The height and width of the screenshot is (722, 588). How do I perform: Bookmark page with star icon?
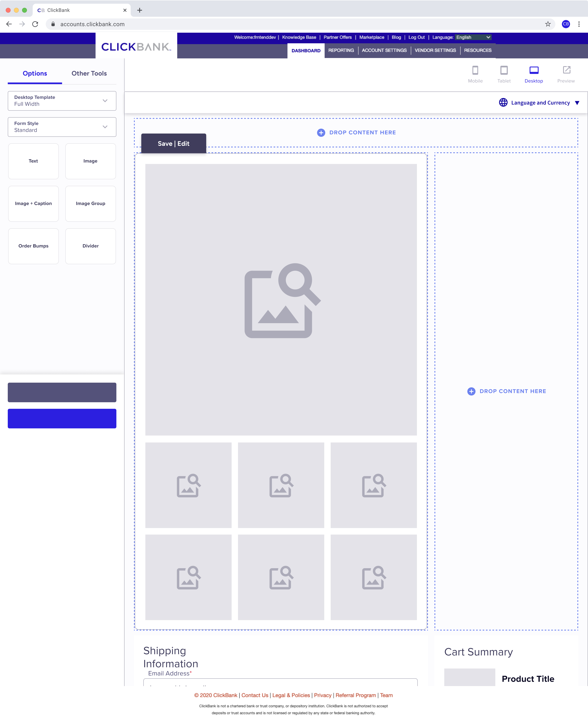coord(548,24)
